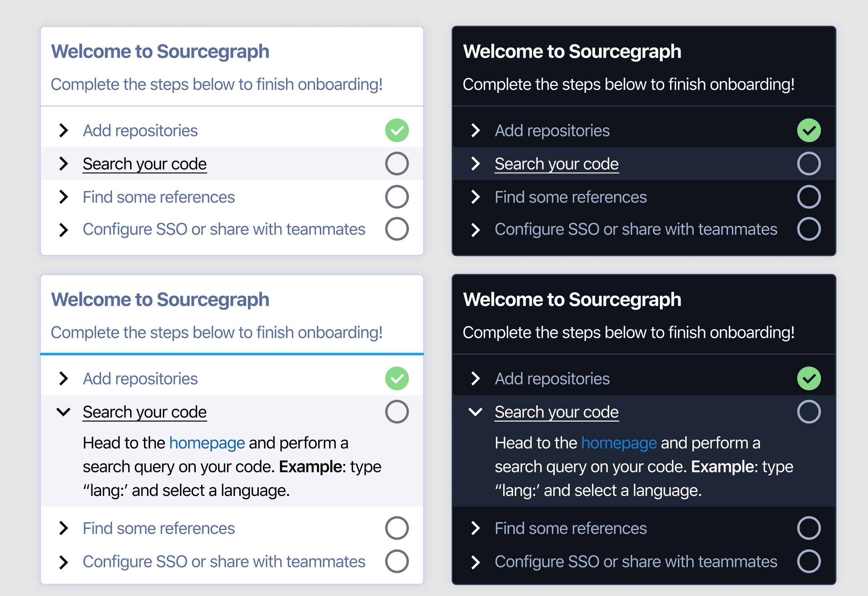Collapse expanded Search your code chevron in bottom-right dark panel
The height and width of the screenshot is (596, 868).
pyautogui.click(x=475, y=411)
